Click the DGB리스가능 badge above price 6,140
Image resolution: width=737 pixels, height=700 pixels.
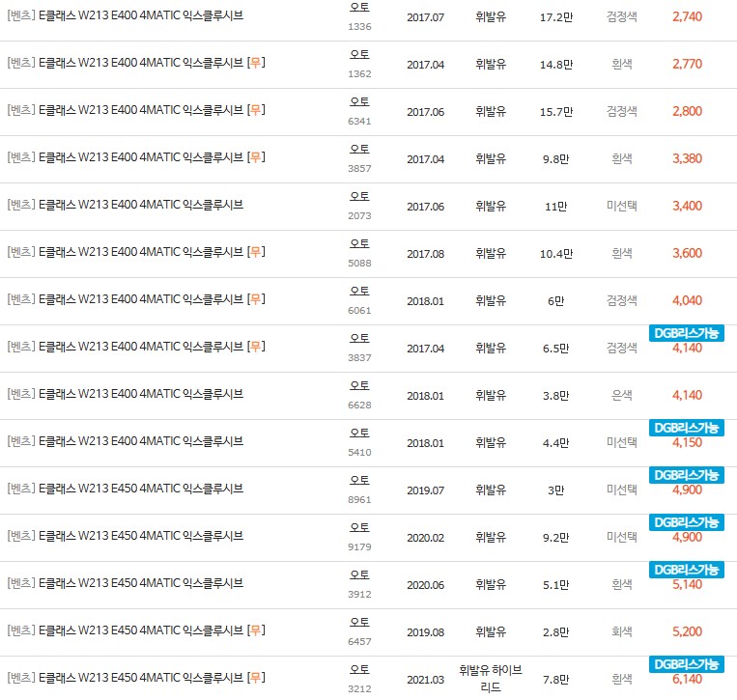coord(686,664)
